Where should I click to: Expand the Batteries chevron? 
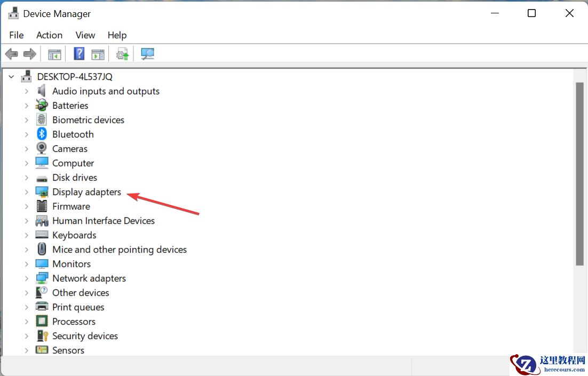[x=26, y=106]
